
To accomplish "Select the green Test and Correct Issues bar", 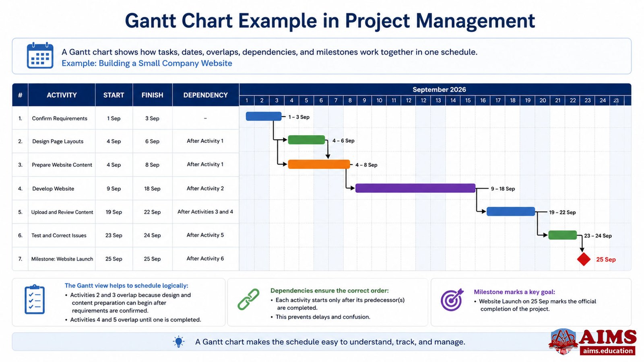I will 562,235.
